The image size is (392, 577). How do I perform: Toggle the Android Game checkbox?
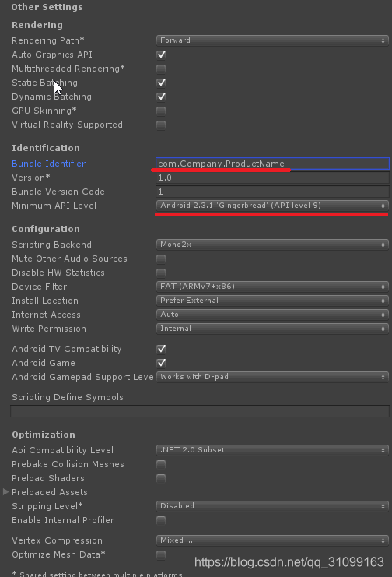coord(161,363)
